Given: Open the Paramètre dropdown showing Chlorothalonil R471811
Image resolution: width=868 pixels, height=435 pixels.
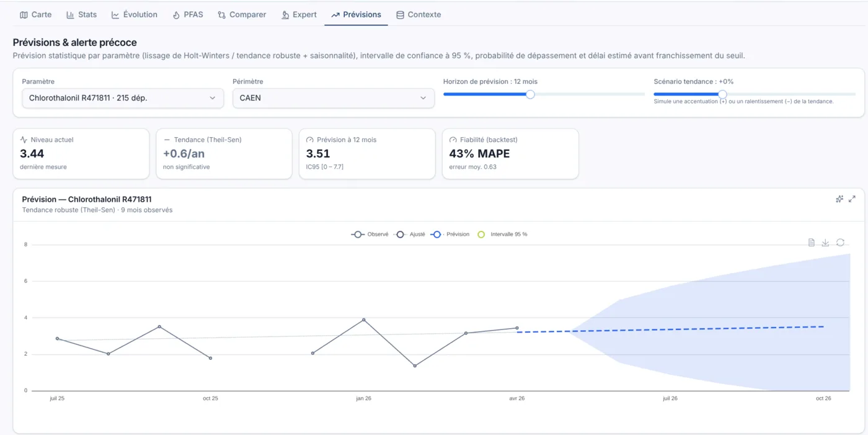Looking at the screenshot, I should pos(123,98).
